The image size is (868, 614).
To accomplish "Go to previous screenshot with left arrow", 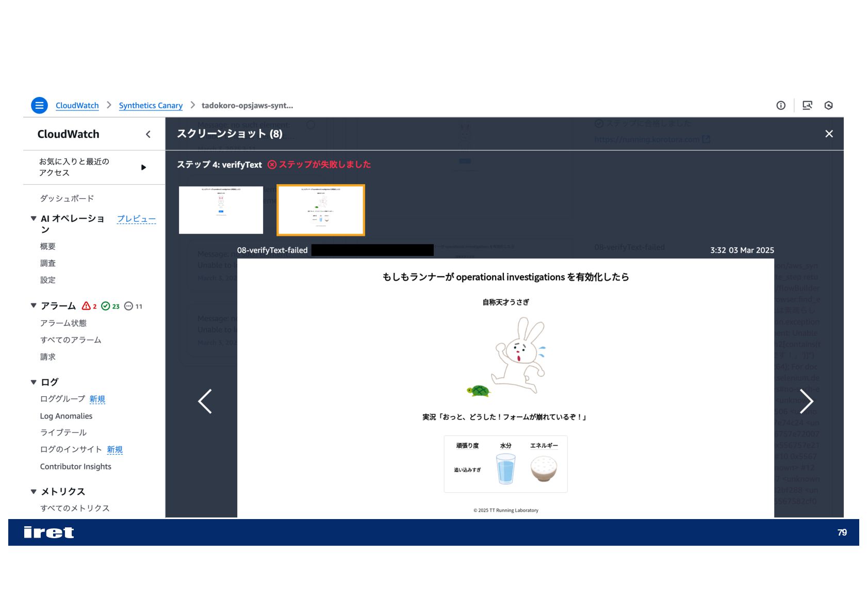I will tap(205, 401).
